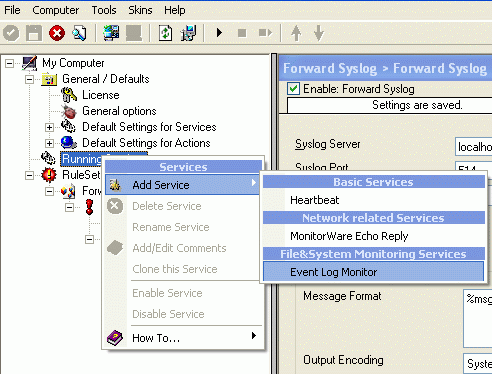Viewport: 492px width, 374px height.
Task: Open the Tools menu
Action: [104, 10]
